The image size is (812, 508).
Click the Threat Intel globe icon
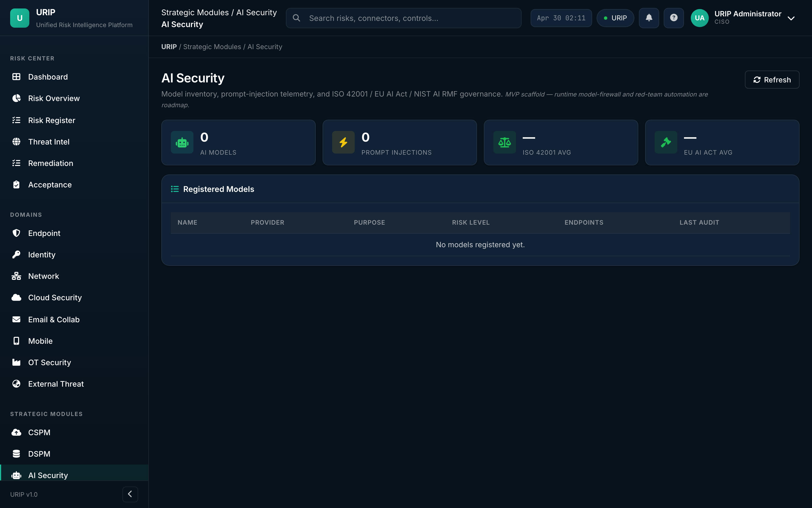(16, 141)
